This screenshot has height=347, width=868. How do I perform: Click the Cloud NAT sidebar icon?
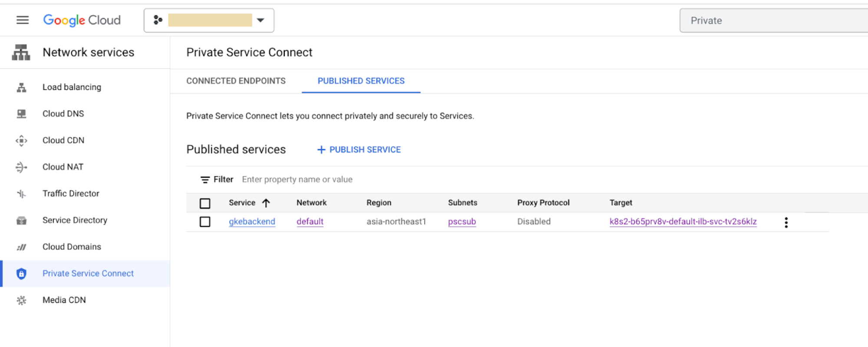21,167
